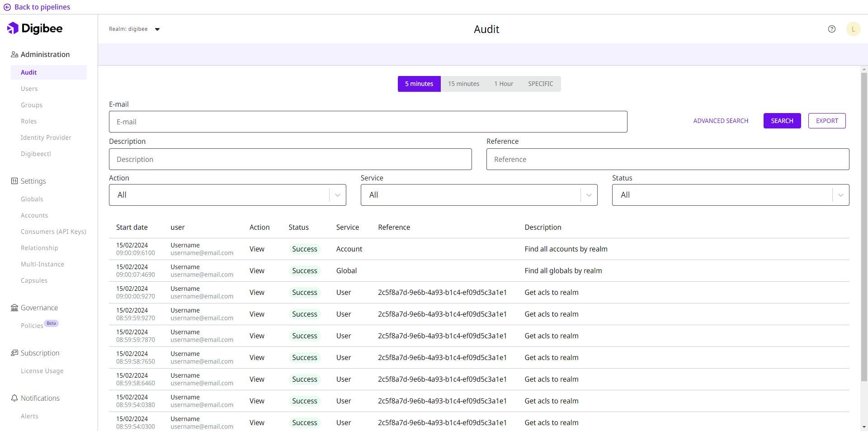Viewport: 868px width, 431px height.
Task: Open the user avatar menu
Action: (x=854, y=28)
